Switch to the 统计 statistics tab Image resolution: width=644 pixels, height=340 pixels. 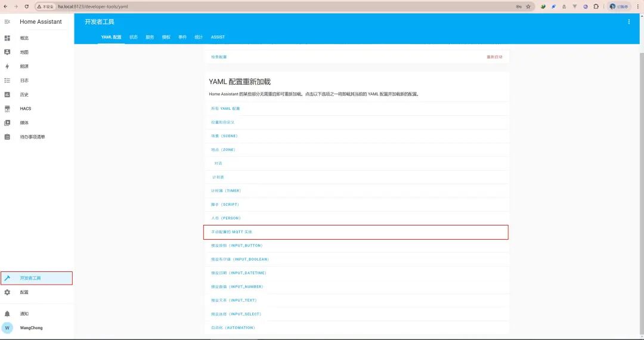[199, 37]
